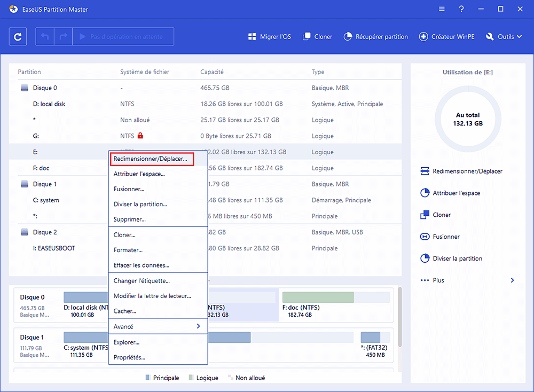Viewport: 534px width, 392px height.
Task: Select the D: local disk row
Action: pyautogui.click(x=206, y=104)
